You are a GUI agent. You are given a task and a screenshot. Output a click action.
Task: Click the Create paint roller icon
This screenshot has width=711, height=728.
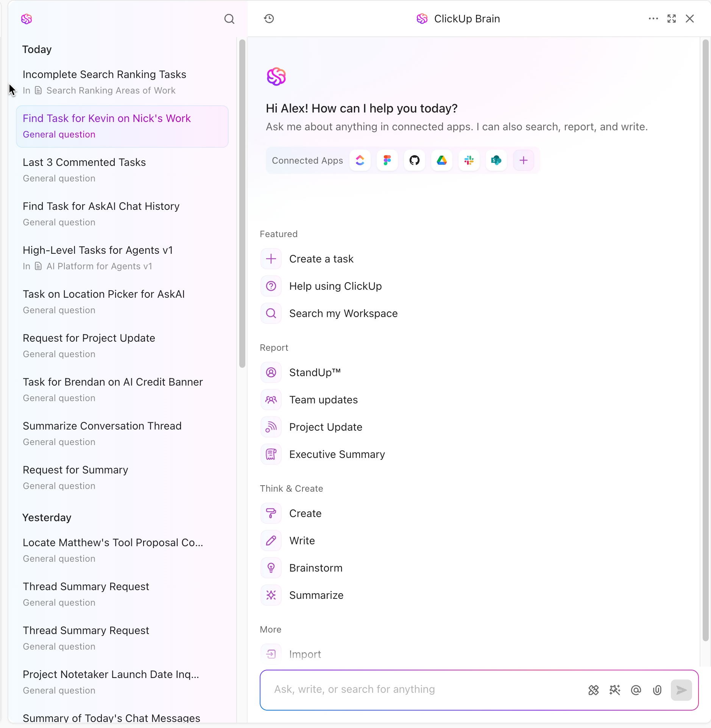271,513
